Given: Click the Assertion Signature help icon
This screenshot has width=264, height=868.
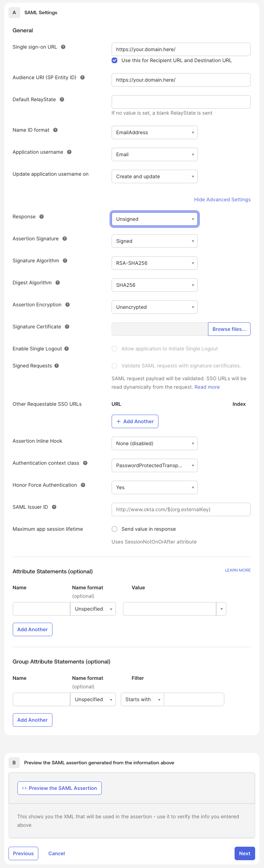Looking at the screenshot, I should coord(66,238).
